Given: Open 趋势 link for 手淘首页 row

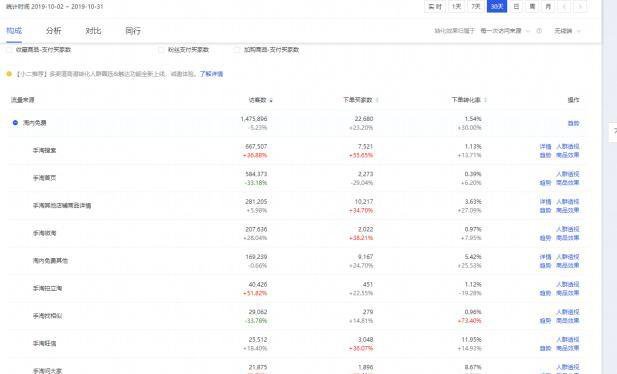Looking at the screenshot, I should click(x=545, y=183).
